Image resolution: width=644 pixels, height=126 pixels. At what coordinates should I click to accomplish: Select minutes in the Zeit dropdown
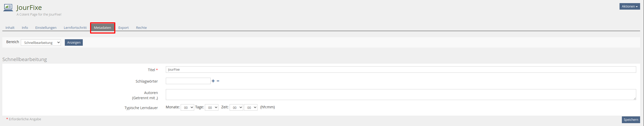(x=251, y=108)
